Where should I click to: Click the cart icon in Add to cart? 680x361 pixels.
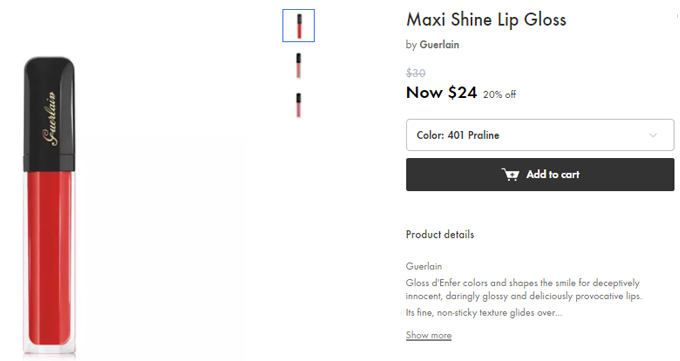point(510,174)
